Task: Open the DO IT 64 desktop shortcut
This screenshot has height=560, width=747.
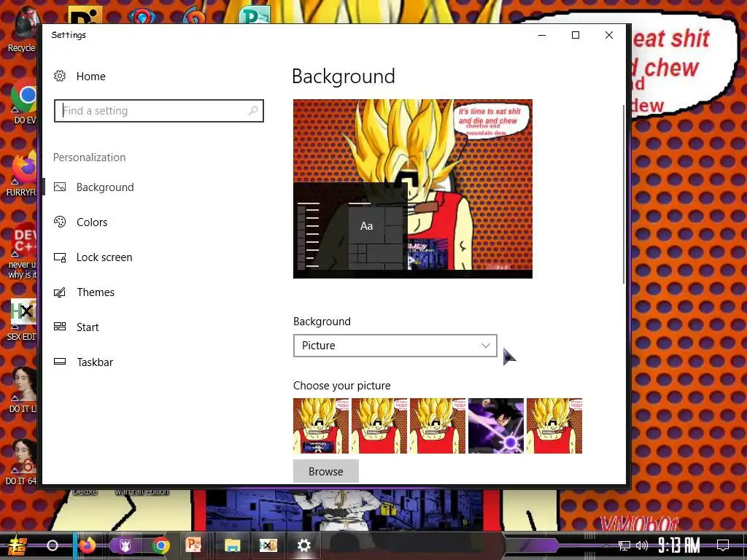Action: (22, 462)
